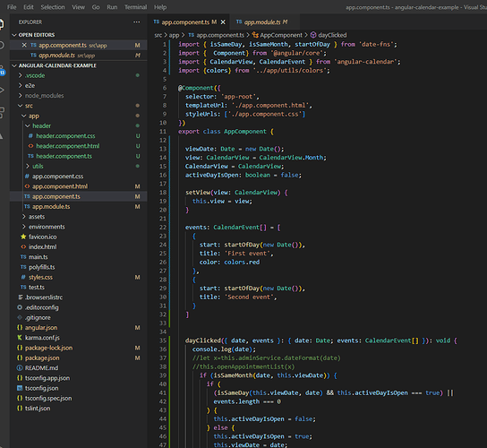The width and height of the screenshot is (487, 448).
Task: Click dayClicked symbol in the breadcrumb
Action: 332,35
